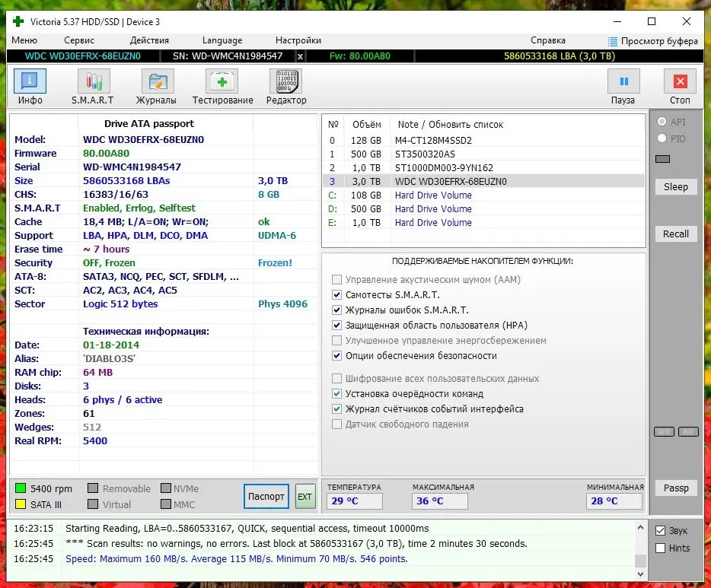Toggle Защищенная область пользователя (HPA) checkbox
The height and width of the screenshot is (588, 711).
click(x=336, y=326)
